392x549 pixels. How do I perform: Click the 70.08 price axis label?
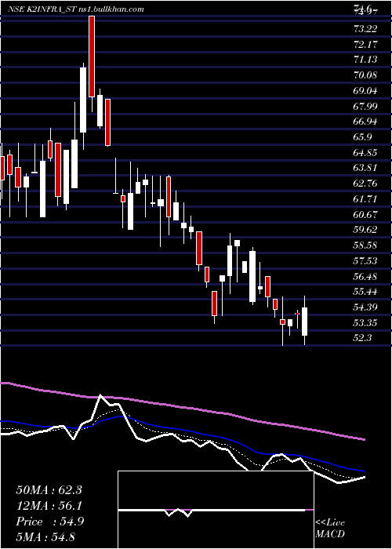366,75
